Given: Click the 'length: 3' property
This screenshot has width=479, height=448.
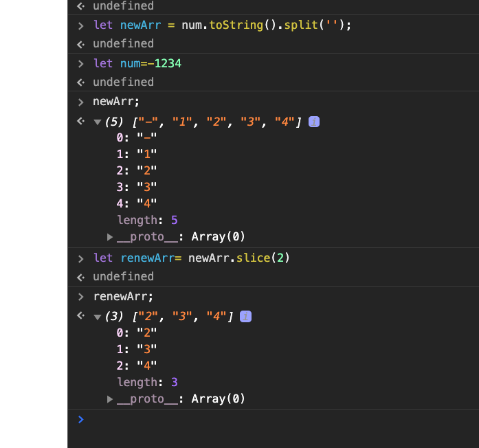Looking at the screenshot, I should pyautogui.click(x=147, y=382).
